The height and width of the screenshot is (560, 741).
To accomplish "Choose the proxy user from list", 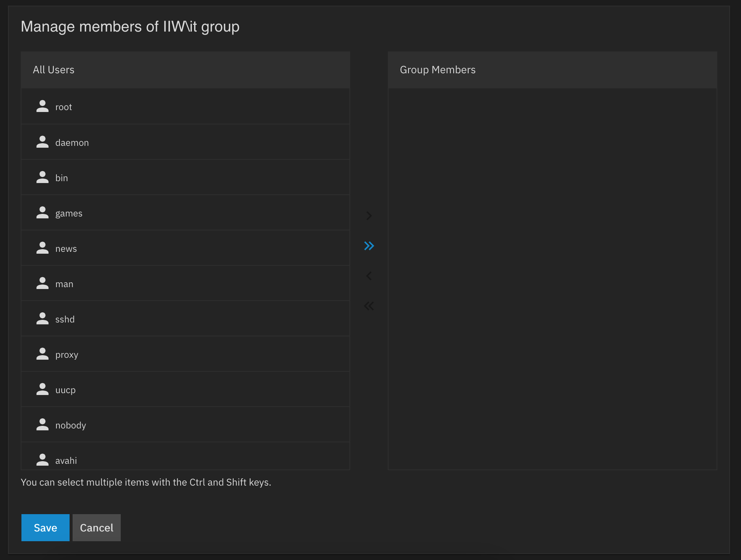I will pyautogui.click(x=185, y=354).
